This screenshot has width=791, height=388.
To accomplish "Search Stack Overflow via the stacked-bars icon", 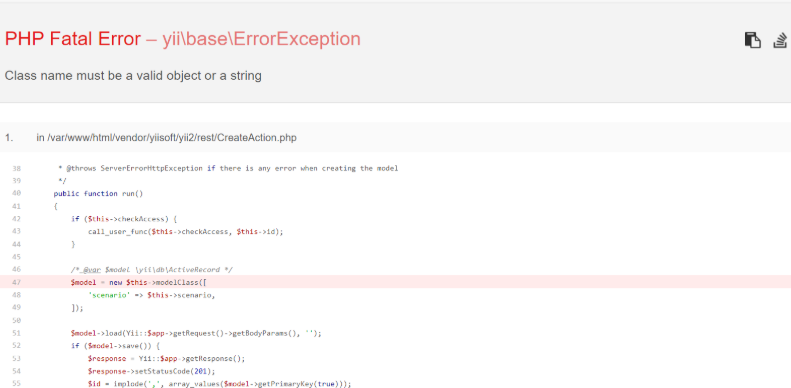I will pyautogui.click(x=780, y=40).
